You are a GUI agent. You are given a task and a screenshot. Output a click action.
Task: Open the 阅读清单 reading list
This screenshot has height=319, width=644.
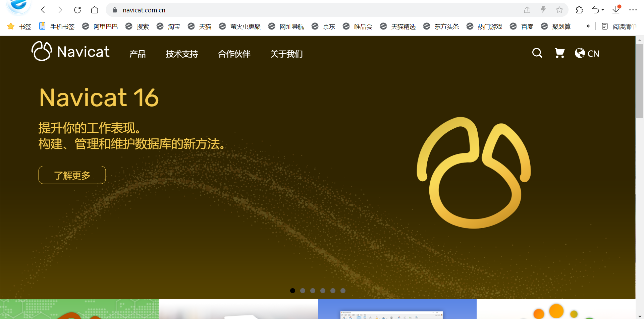coord(619,26)
